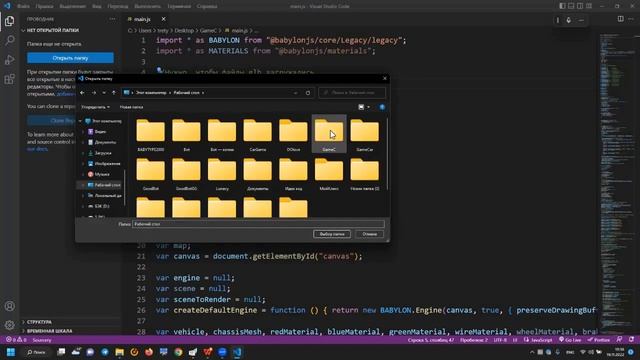Go forward in the open-folder dialog
This screenshot has height=360, width=640.
[94, 93]
